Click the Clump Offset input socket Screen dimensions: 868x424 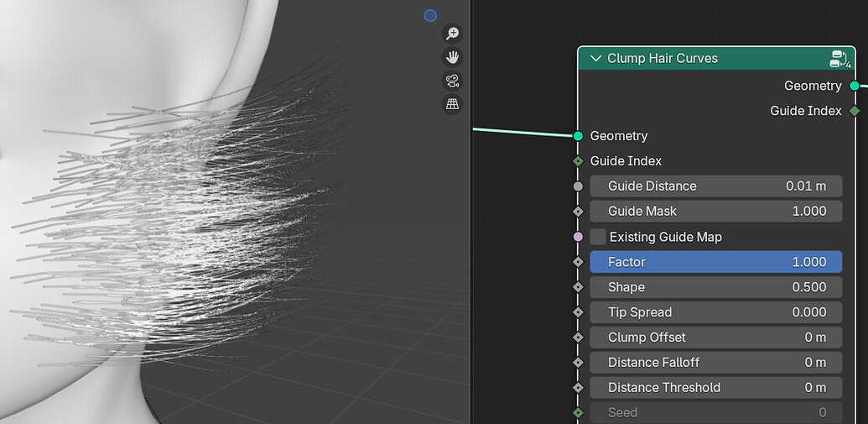(579, 338)
